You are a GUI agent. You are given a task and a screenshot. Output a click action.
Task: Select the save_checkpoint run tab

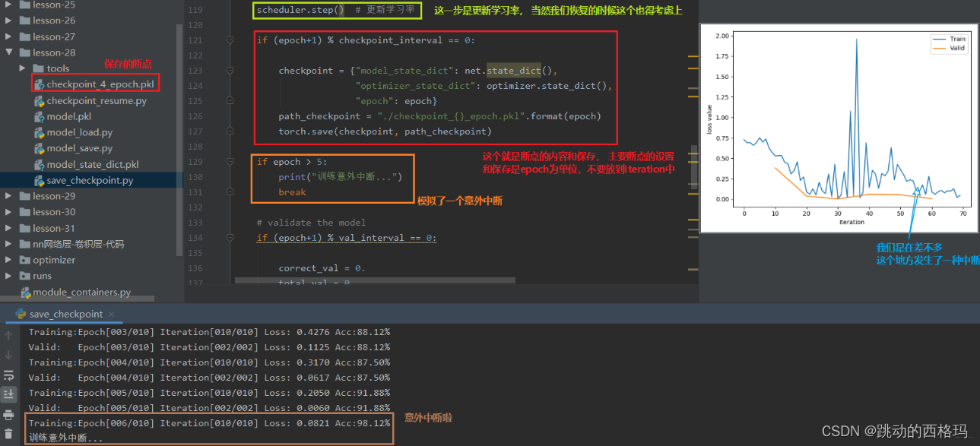point(66,314)
